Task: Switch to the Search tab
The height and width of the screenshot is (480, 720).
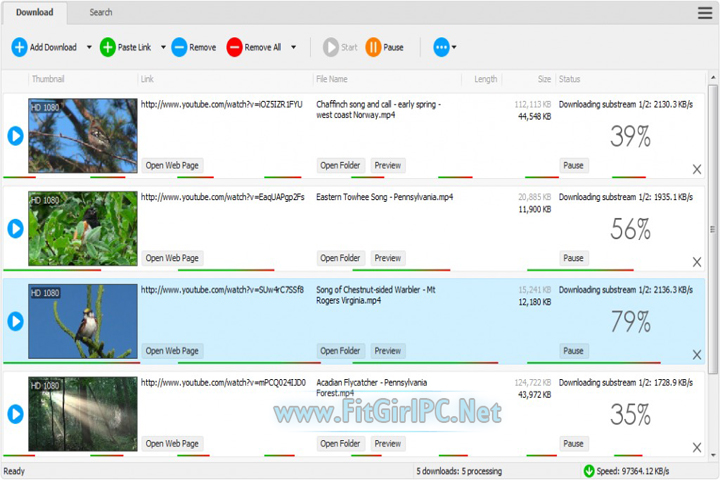Action: point(101,13)
